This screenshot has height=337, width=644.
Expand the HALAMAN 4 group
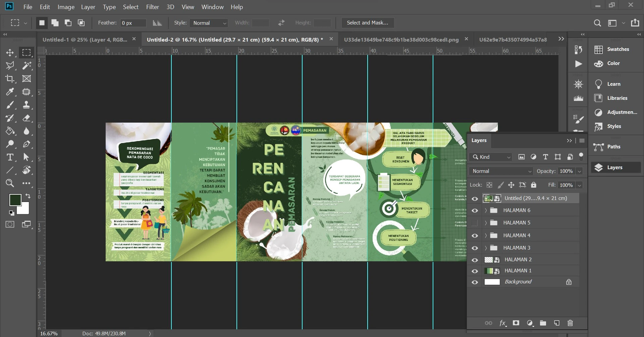485,235
